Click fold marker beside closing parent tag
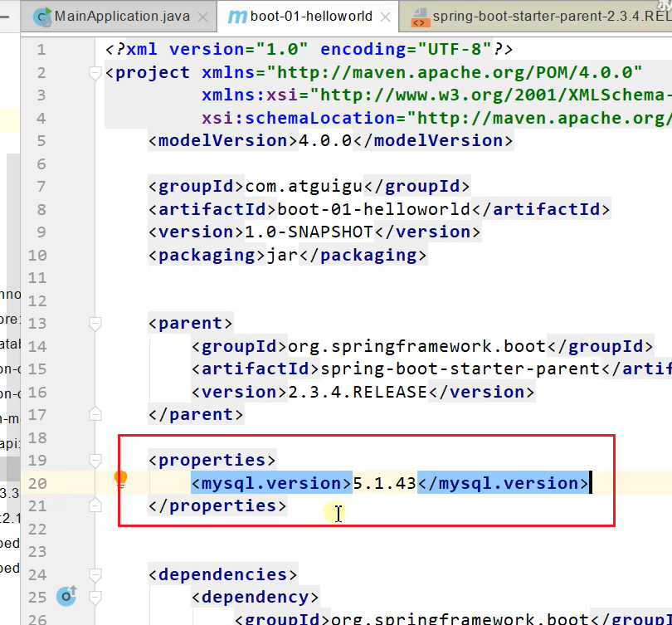This screenshot has height=625, width=672. click(95, 413)
